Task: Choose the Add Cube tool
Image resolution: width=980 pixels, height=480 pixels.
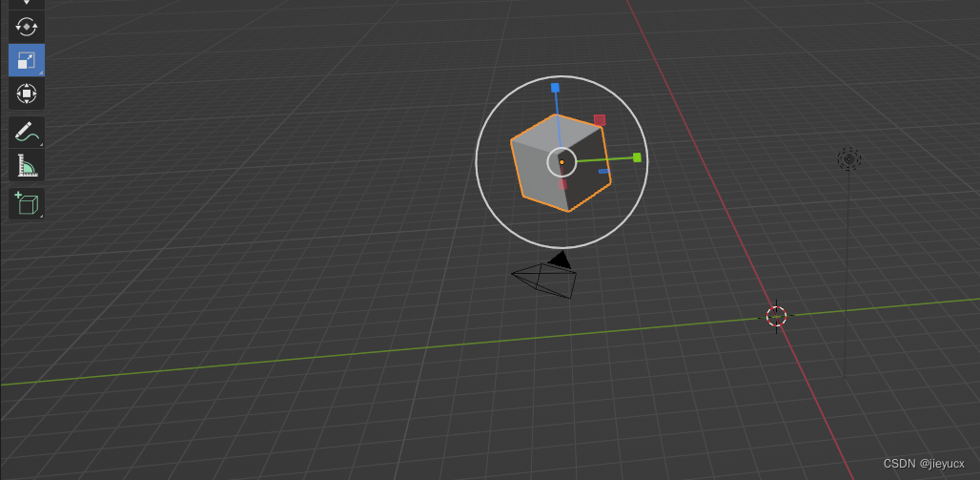Action: pyautogui.click(x=27, y=204)
